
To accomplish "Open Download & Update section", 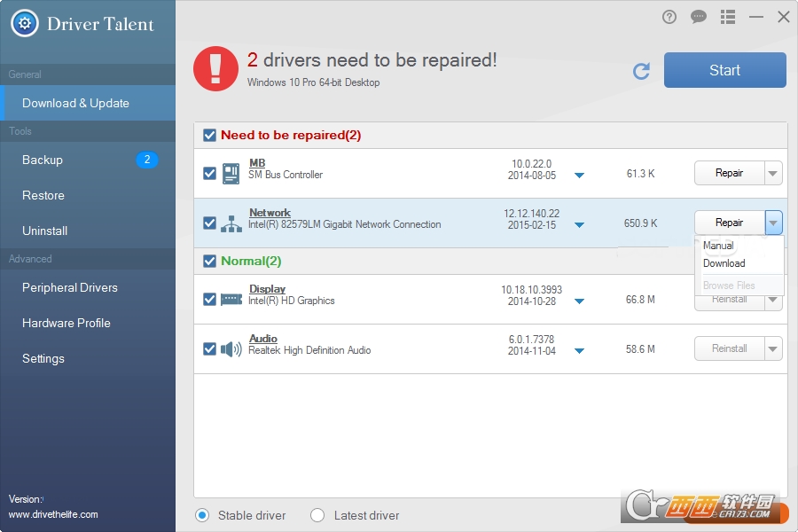I will click(x=88, y=103).
